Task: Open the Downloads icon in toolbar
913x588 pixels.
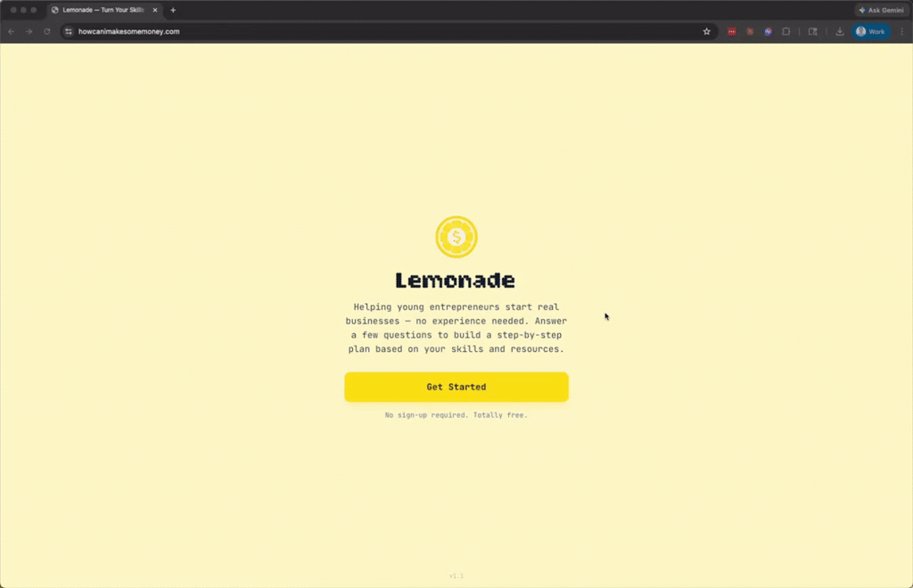Action: click(x=840, y=31)
